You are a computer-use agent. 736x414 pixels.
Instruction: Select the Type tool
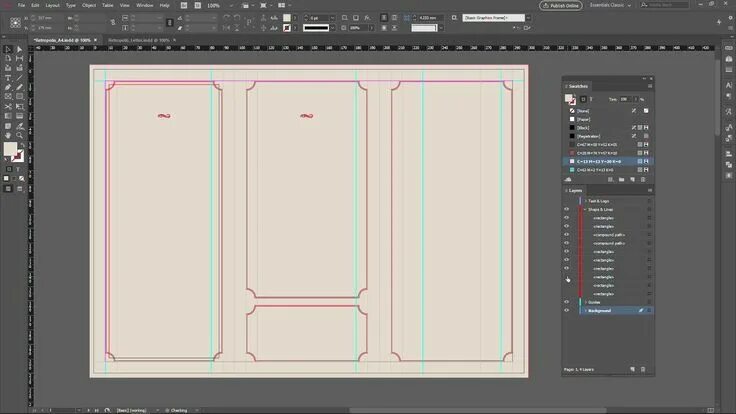pyautogui.click(x=8, y=78)
